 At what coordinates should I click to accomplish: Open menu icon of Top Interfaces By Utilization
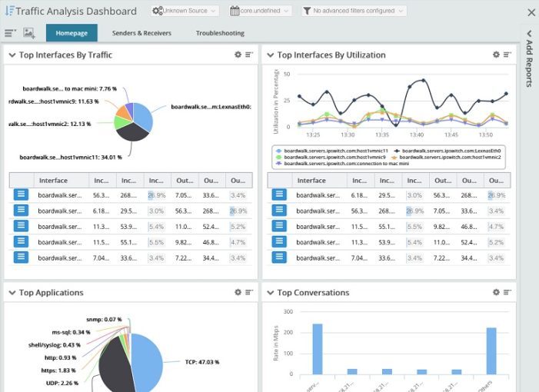coord(507,55)
